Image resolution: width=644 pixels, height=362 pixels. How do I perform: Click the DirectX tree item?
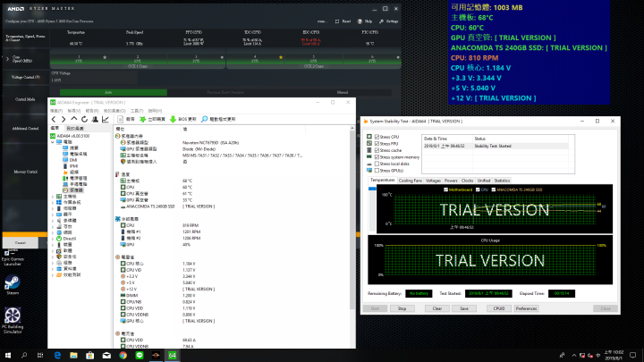(66, 239)
